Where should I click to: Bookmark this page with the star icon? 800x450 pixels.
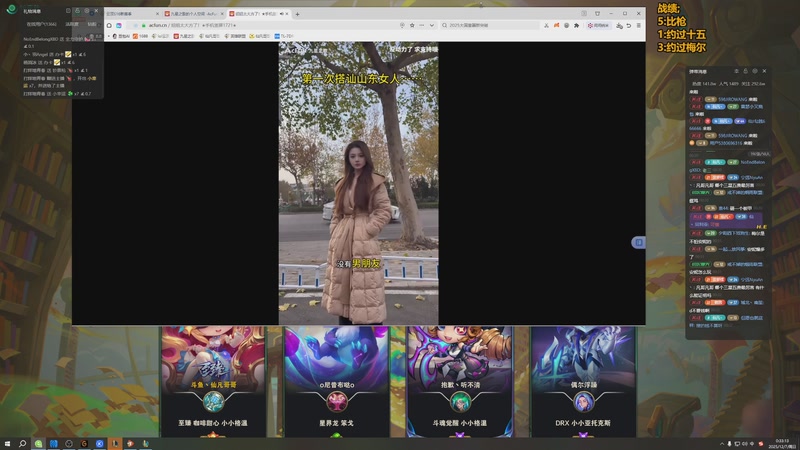[x=412, y=25]
